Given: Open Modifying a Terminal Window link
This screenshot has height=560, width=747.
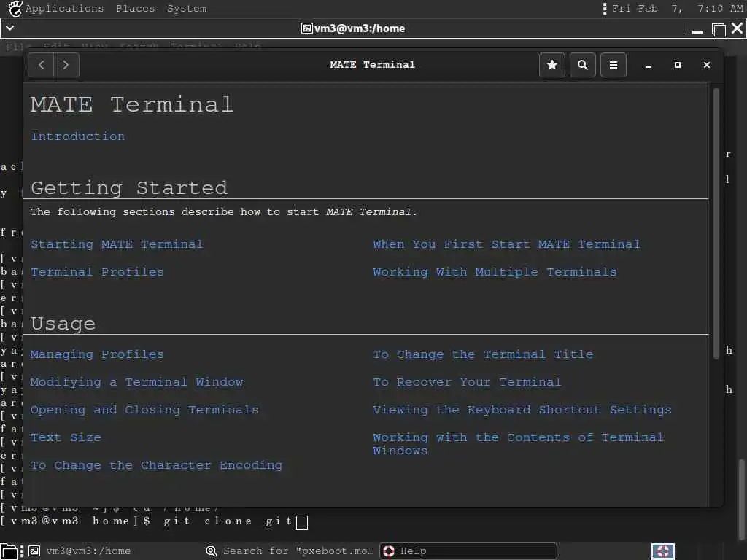Looking at the screenshot, I should [x=136, y=382].
